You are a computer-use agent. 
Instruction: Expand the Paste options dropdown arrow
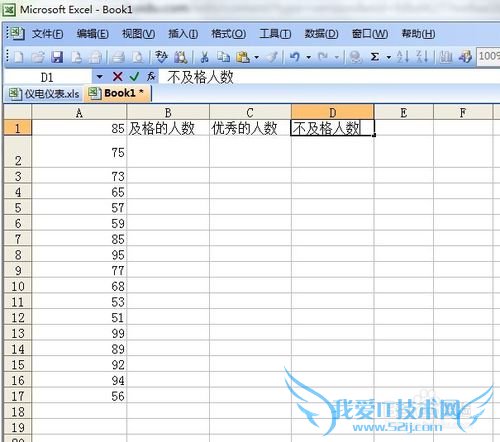coord(256,57)
